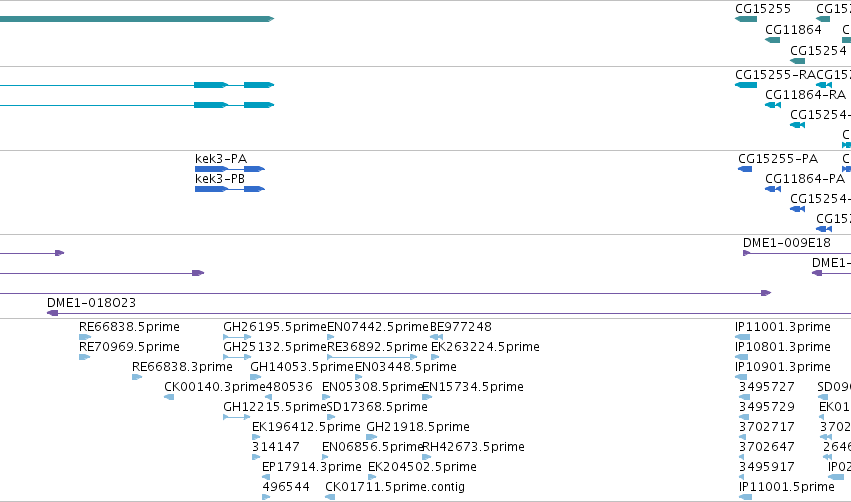Open the SD17368.5prime label
Image resolution: width=851 pixels, height=502 pixels.
coord(377,407)
